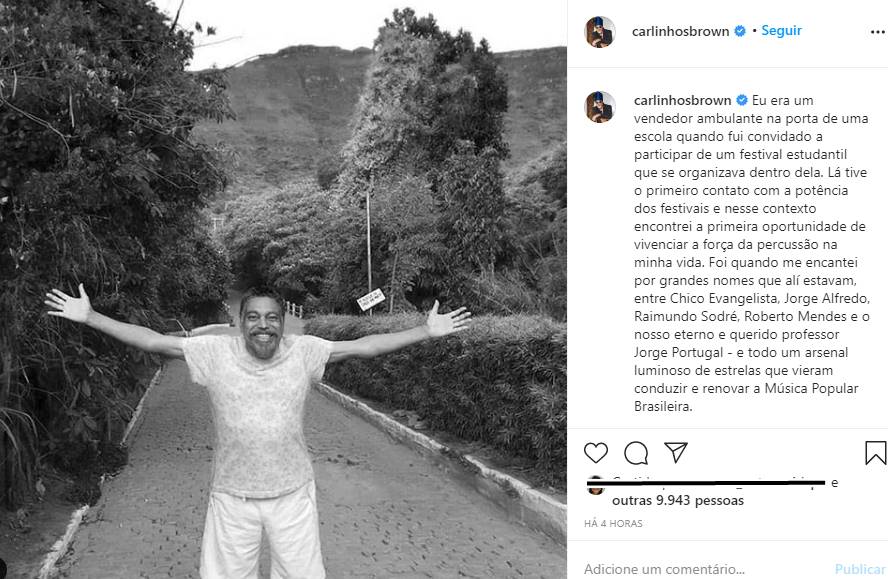Image resolution: width=888 pixels, height=579 pixels.
Task: Click the HÁ 4 HORAS timestamp
Action: coord(613,523)
